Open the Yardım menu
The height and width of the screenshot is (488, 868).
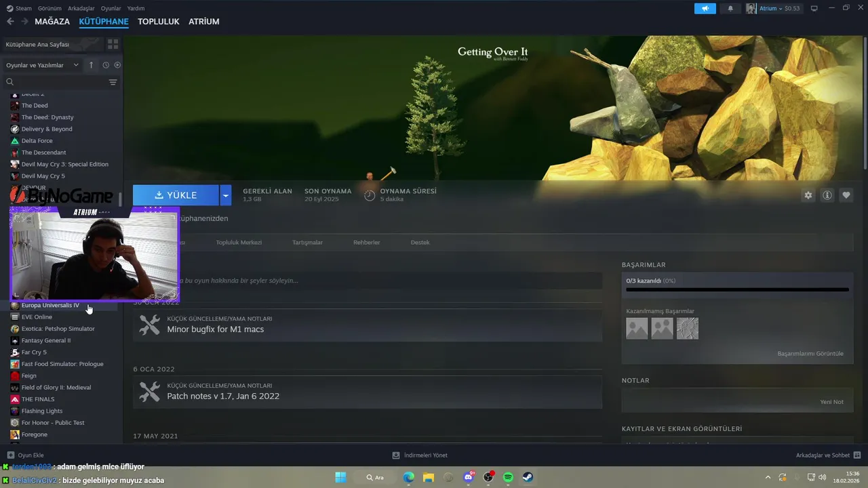[136, 8]
